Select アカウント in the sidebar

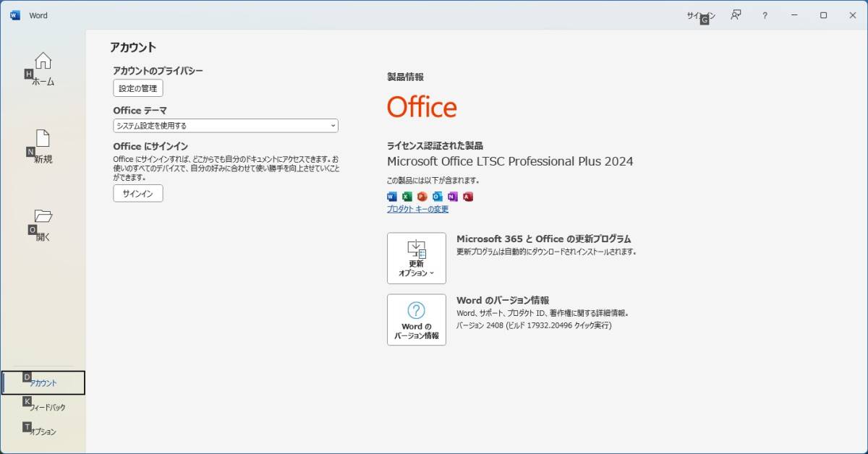point(43,383)
